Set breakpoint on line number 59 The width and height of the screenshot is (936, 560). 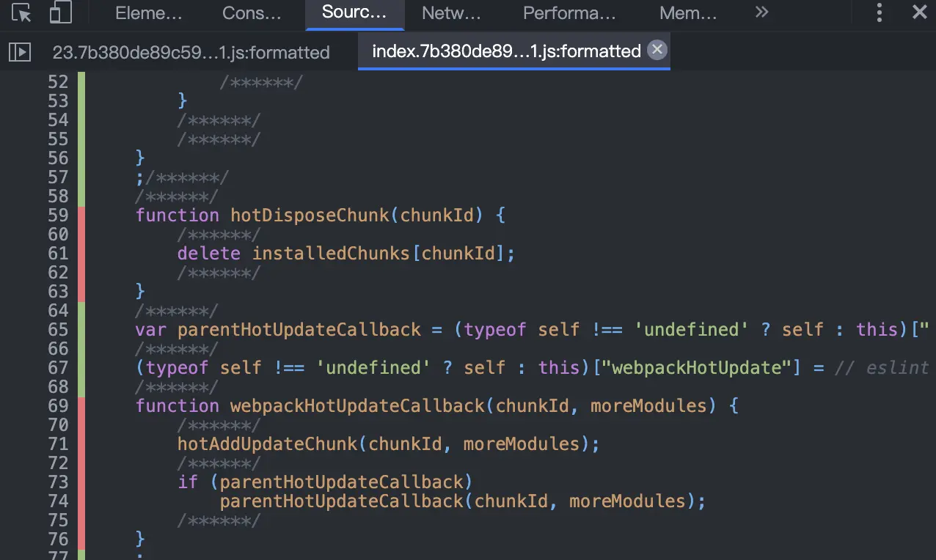click(x=58, y=215)
